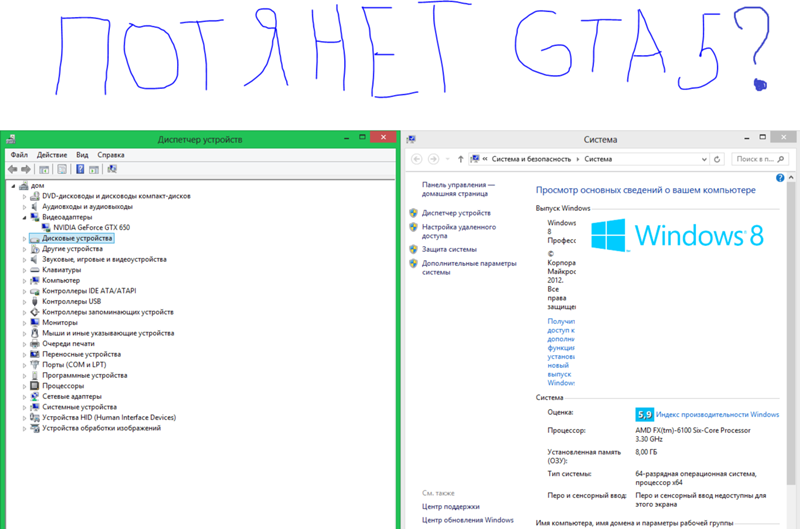Screen dimensions: 800x529
Task: Open the Файл menu
Action: click(19, 155)
